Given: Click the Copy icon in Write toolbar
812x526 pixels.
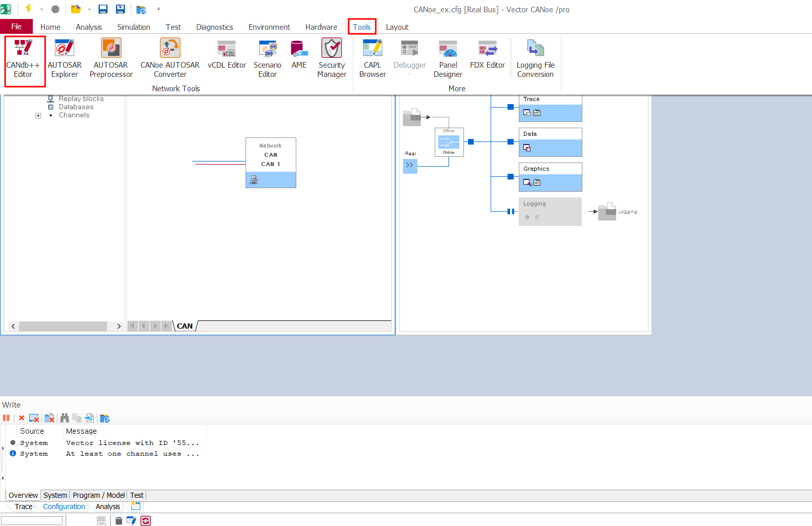Looking at the screenshot, I should coord(77,418).
